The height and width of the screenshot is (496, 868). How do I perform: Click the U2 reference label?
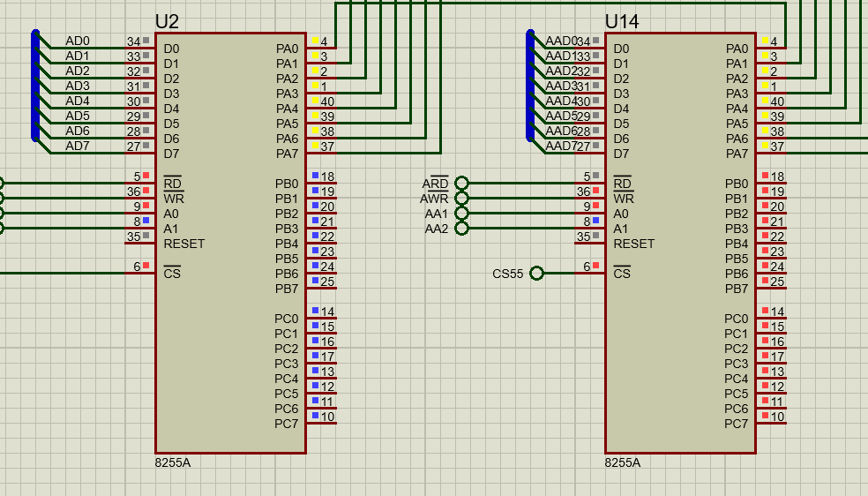167,21
